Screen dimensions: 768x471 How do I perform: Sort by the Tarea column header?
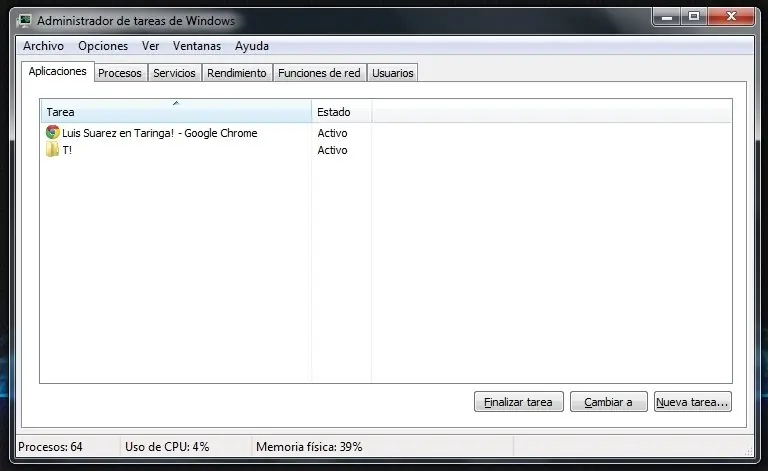176,112
